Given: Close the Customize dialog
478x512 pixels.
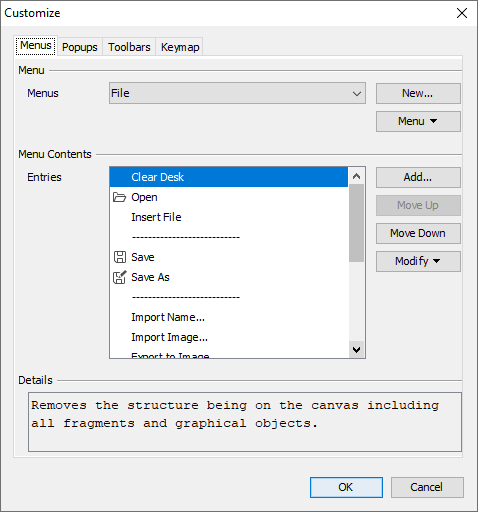Looking at the screenshot, I should coord(462,13).
